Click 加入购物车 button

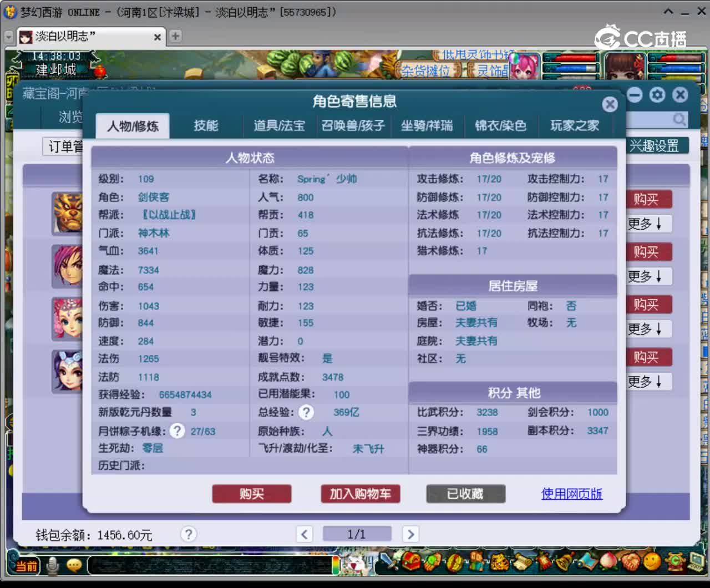pyautogui.click(x=361, y=494)
